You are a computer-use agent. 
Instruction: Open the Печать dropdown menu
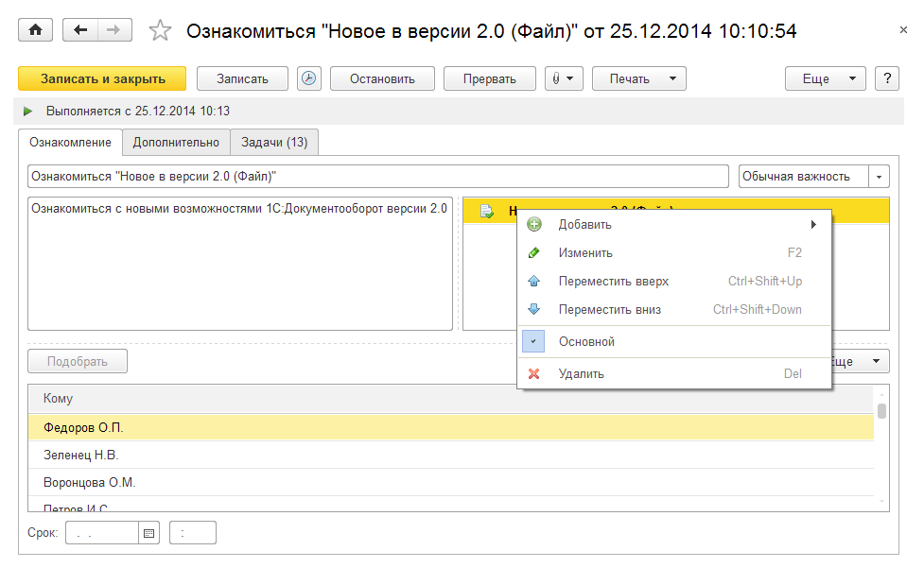pyautogui.click(x=638, y=78)
